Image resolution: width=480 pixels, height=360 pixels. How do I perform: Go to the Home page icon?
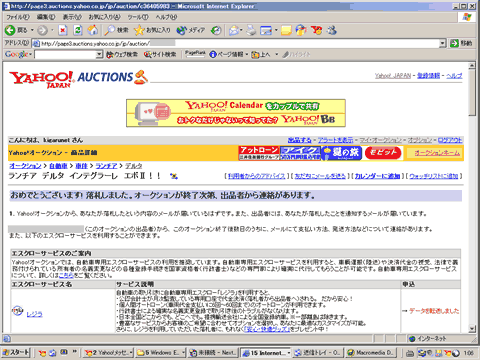tap(93, 30)
